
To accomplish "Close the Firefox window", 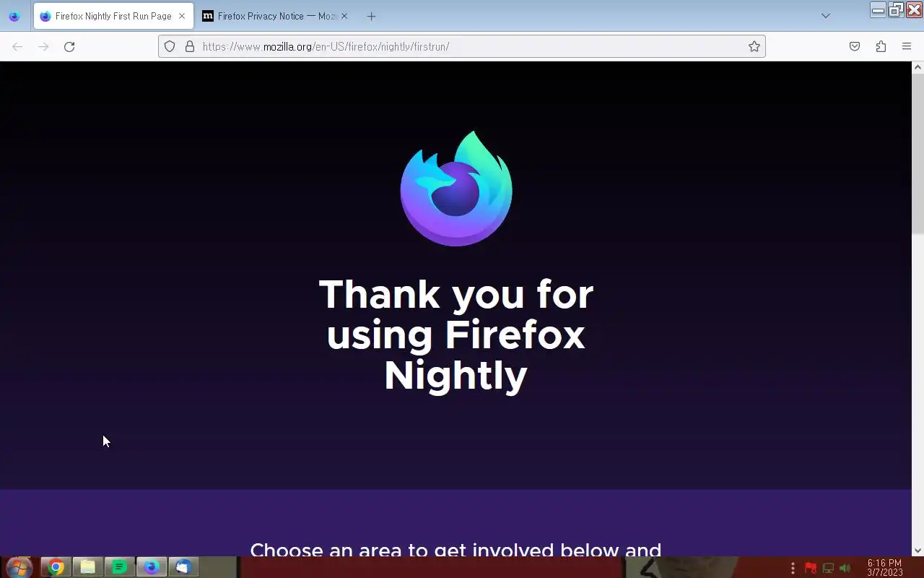I will tap(914, 9).
